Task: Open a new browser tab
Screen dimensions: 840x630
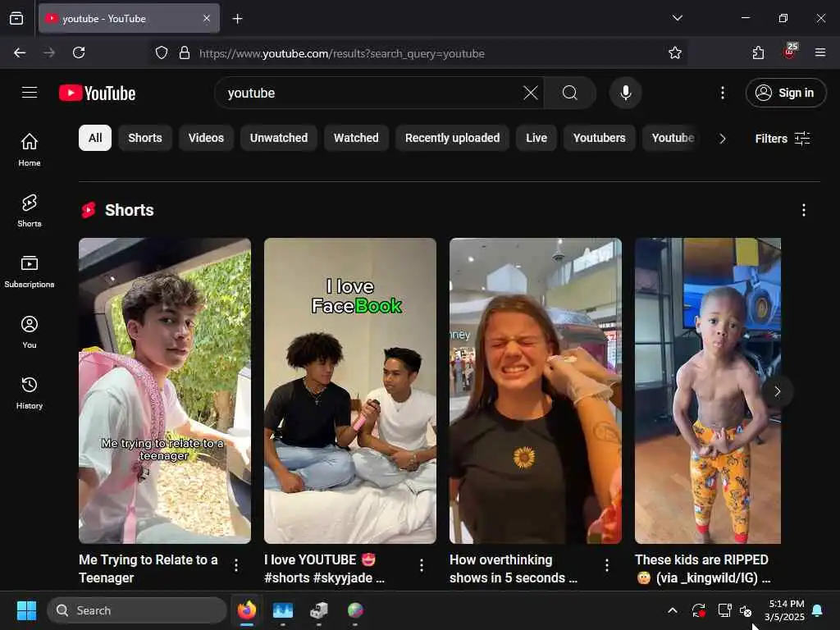Action: pyautogui.click(x=237, y=19)
